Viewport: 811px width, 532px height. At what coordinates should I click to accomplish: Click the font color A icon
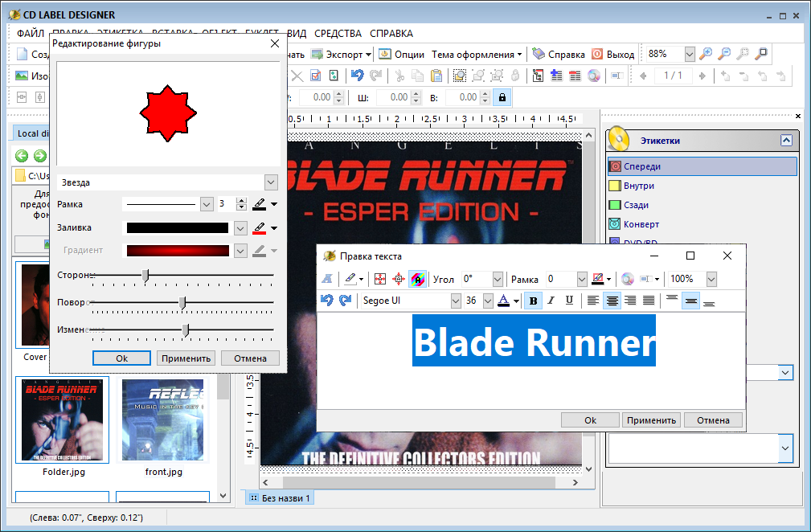click(504, 301)
